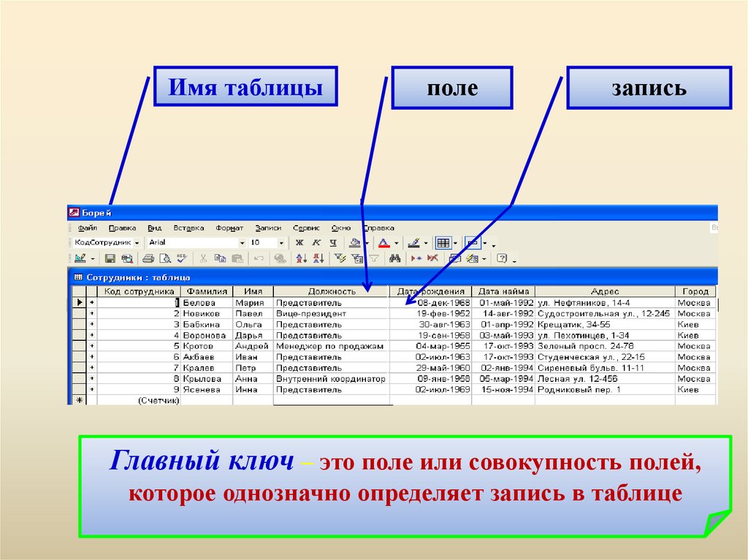Click the Paste clipboard icon

click(237, 258)
